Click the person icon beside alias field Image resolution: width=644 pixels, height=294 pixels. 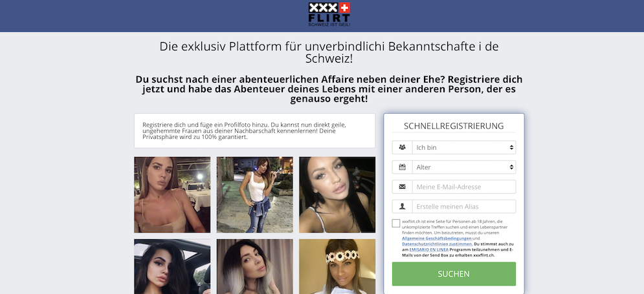coord(402,206)
